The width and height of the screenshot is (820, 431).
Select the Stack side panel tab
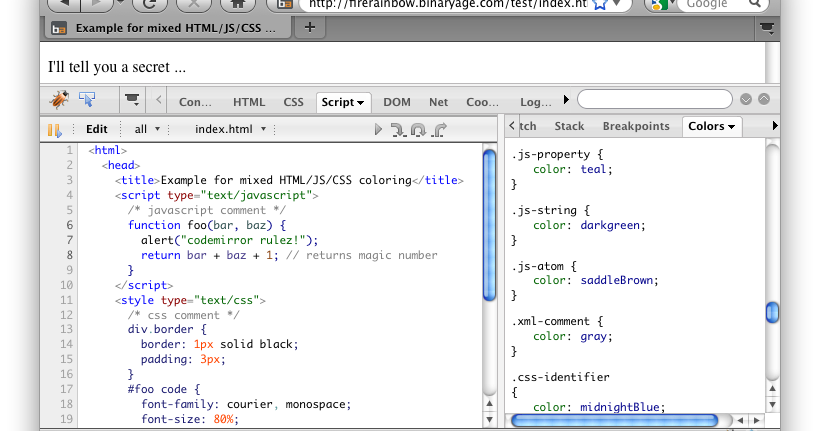click(x=569, y=126)
